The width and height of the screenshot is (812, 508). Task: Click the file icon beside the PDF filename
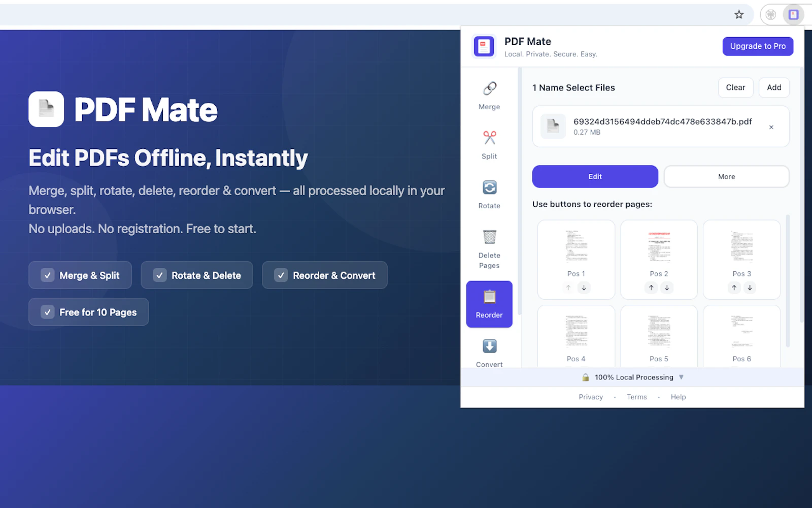coord(553,126)
